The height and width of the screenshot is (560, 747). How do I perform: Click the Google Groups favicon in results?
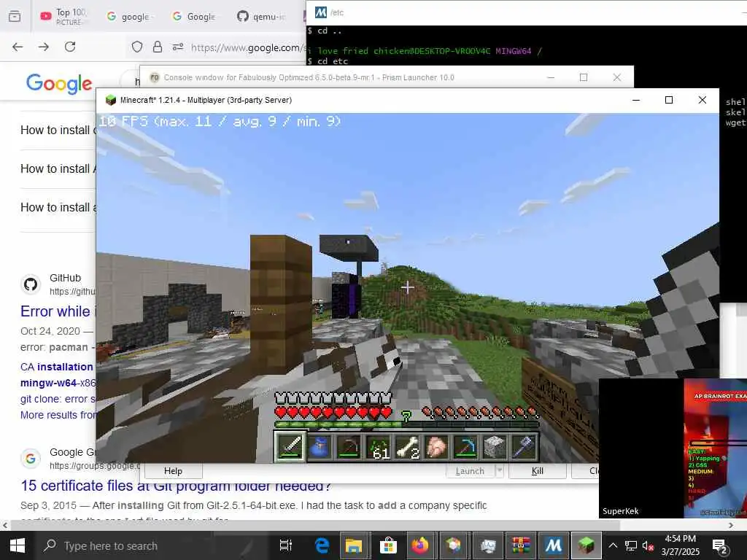31,459
